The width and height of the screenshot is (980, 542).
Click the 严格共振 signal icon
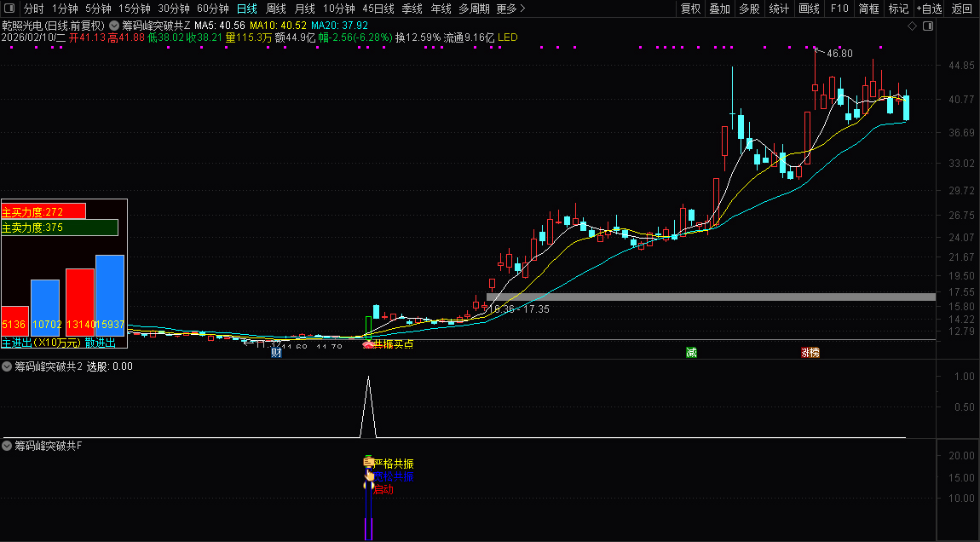(369, 463)
